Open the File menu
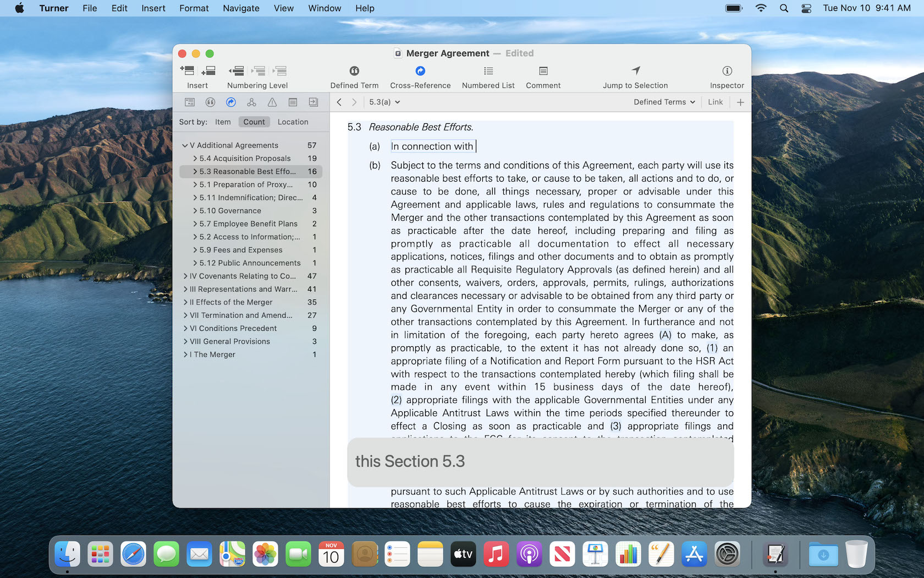The height and width of the screenshot is (578, 924). (90, 8)
